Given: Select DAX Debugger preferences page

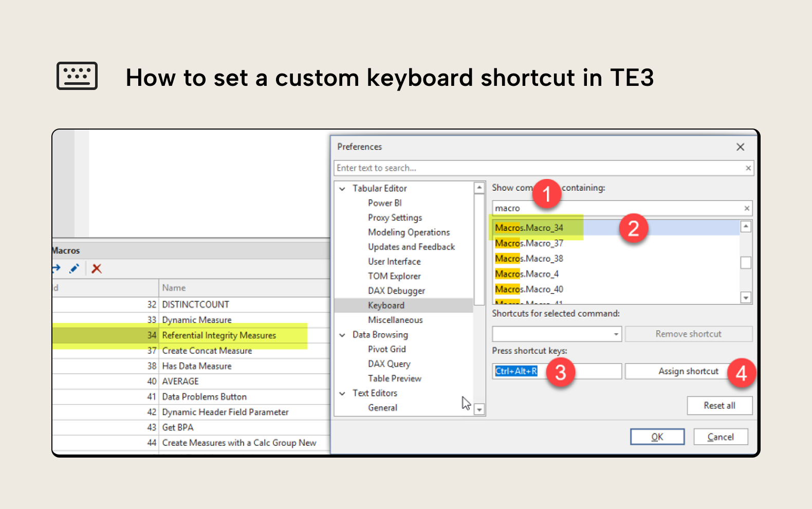Looking at the screenshot, I should click(396, 291).
